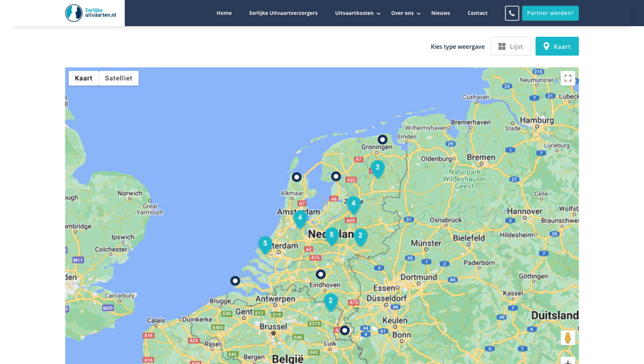Toggle fullscreen map view

click(568, 78)
